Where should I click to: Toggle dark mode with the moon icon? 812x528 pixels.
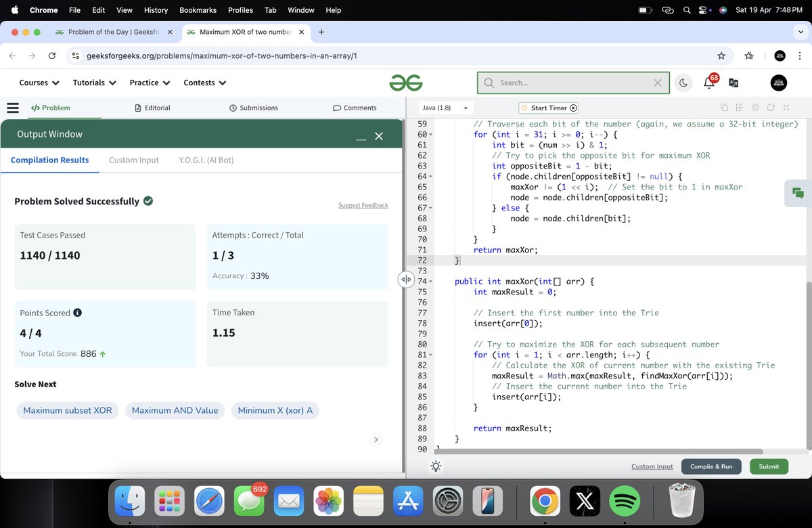683,83
